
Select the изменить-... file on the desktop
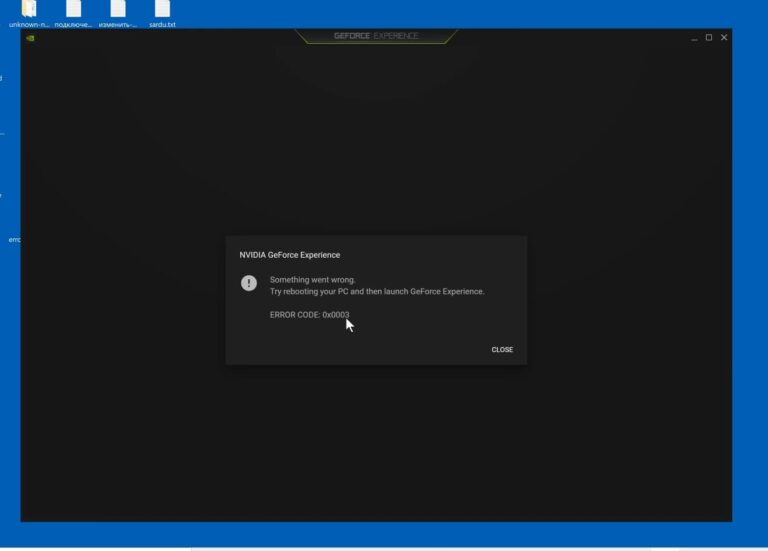coord(118,11)
